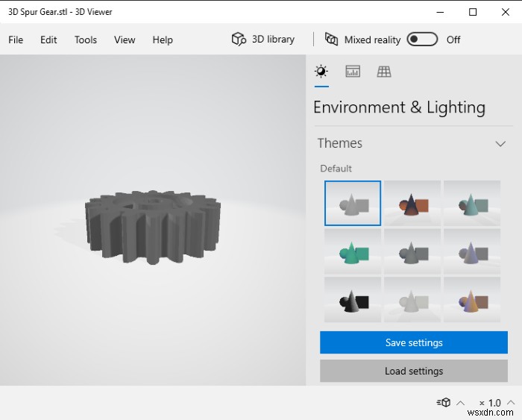Open the Environment & Lighting tab icon
Viewport: 522px width, 420px height.
point(321,72)
